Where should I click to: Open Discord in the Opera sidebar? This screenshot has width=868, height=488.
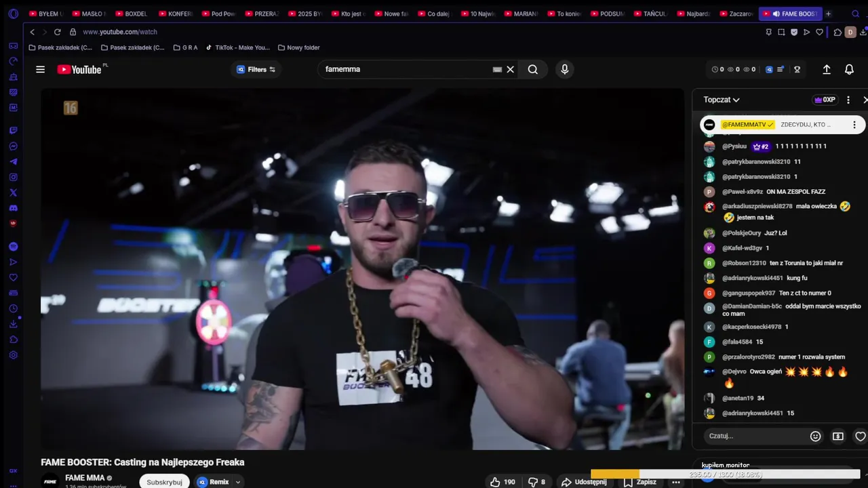[13, 208]
